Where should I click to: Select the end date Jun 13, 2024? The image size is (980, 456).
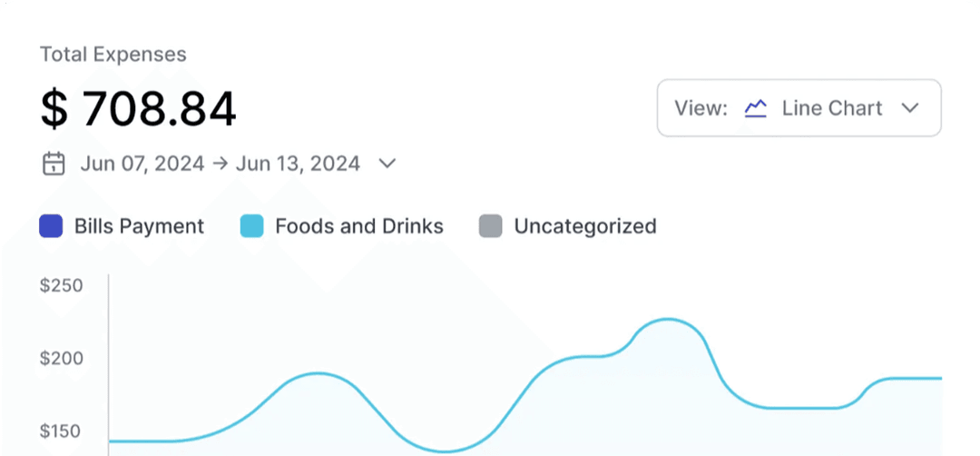298,164
